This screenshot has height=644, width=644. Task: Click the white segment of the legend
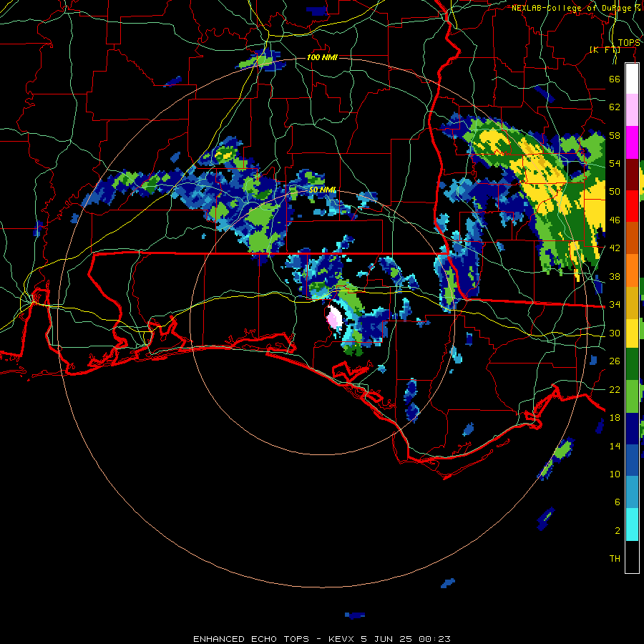tap(632, 79)
